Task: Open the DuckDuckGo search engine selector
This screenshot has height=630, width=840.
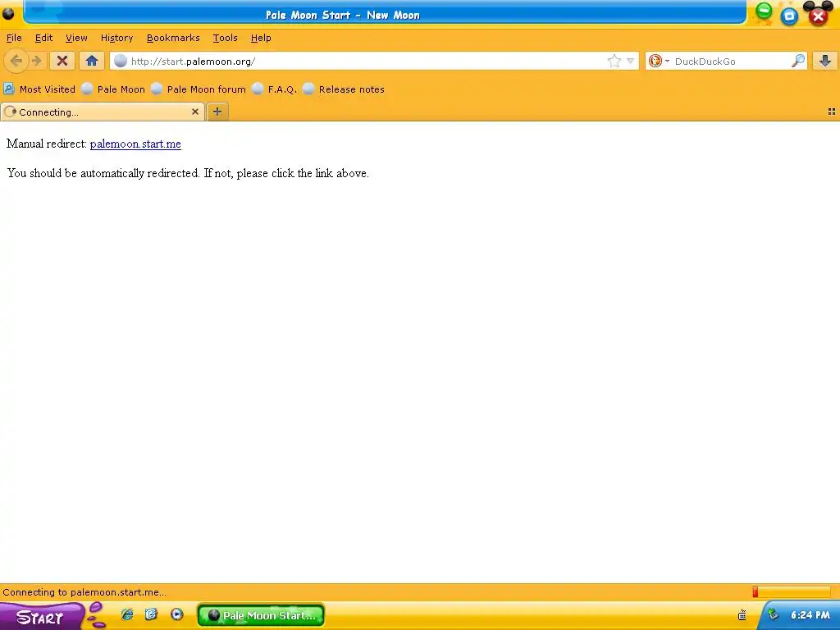Action: coord(659,61)
